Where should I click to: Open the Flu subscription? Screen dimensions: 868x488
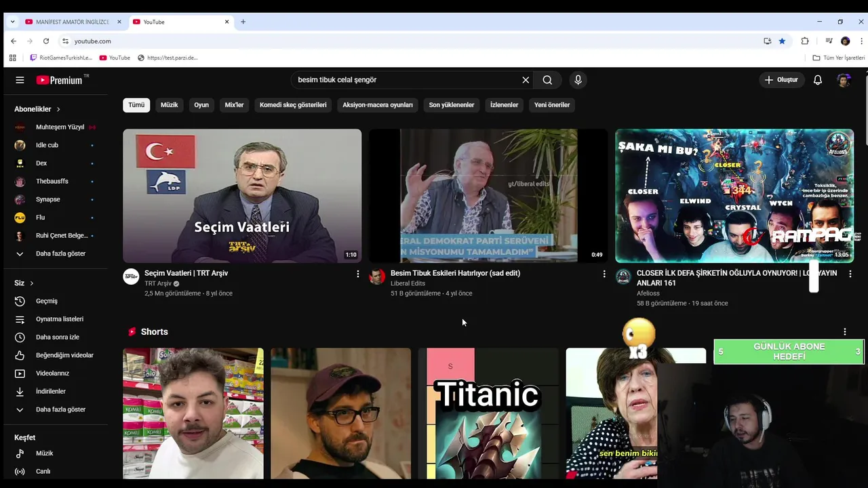point(56,218)
